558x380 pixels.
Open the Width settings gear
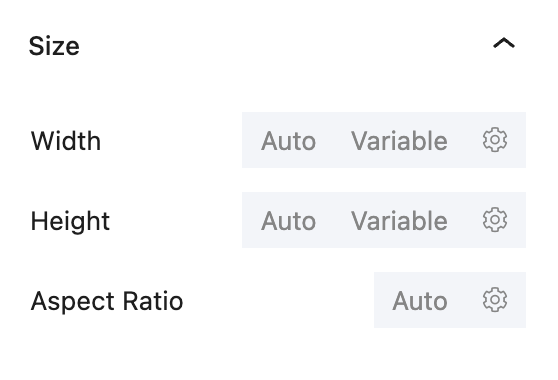(x=495, y=140)
